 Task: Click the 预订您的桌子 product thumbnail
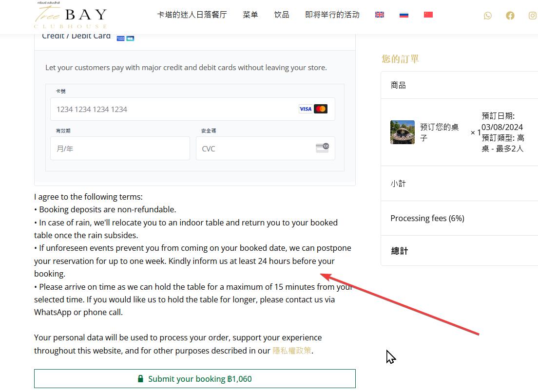[x=403, y=132]
